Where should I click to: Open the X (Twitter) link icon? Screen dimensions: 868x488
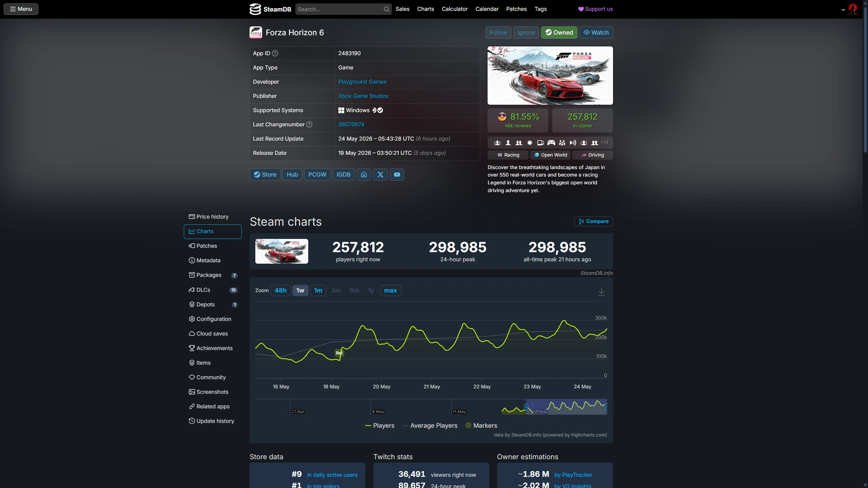click(380, 175)
